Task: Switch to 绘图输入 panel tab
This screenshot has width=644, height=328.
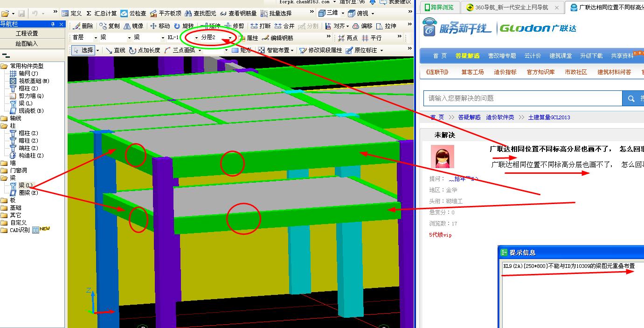Action: click(x=27, y=44)
